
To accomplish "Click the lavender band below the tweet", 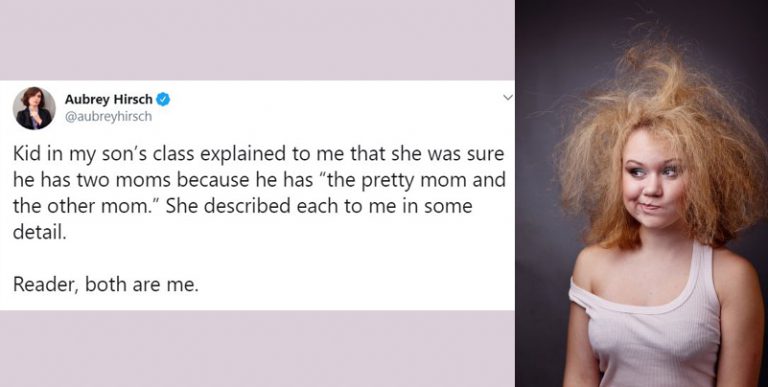I will point(257,348).
